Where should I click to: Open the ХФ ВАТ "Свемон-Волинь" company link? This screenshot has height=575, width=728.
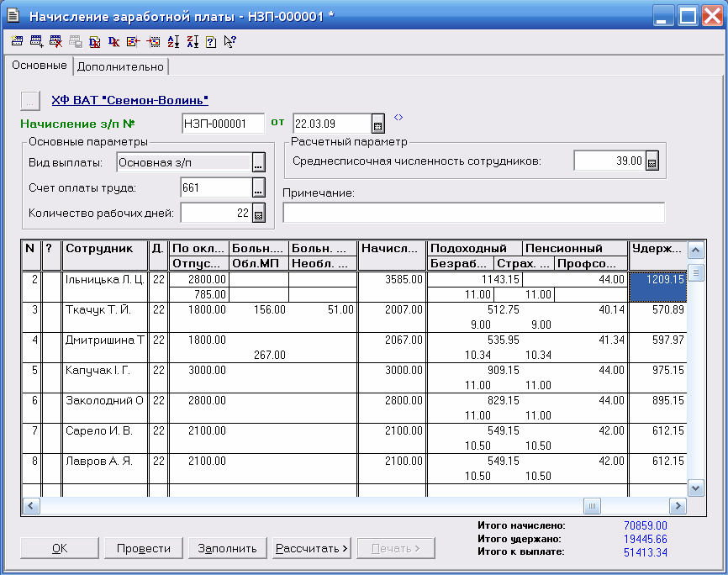129,100
